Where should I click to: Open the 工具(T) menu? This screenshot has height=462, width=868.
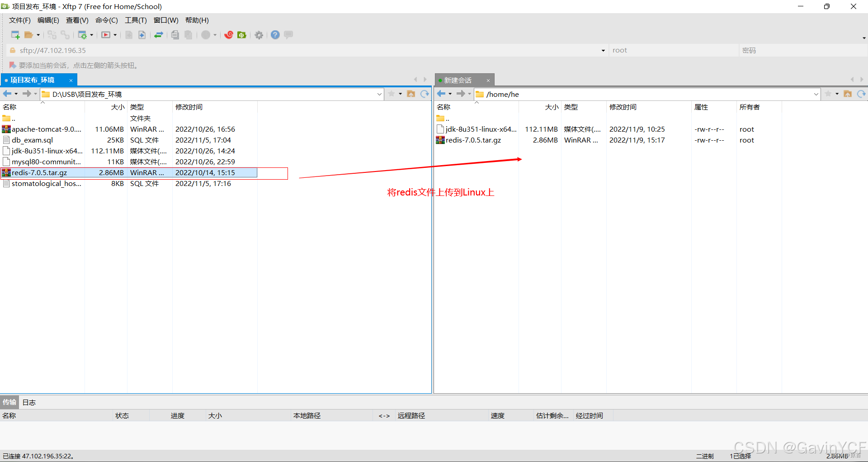click(135, 20)
